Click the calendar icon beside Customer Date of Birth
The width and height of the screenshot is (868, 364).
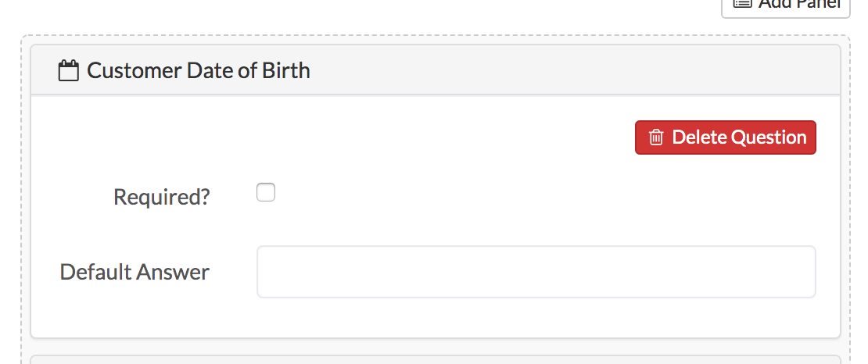tap(68, 71)
